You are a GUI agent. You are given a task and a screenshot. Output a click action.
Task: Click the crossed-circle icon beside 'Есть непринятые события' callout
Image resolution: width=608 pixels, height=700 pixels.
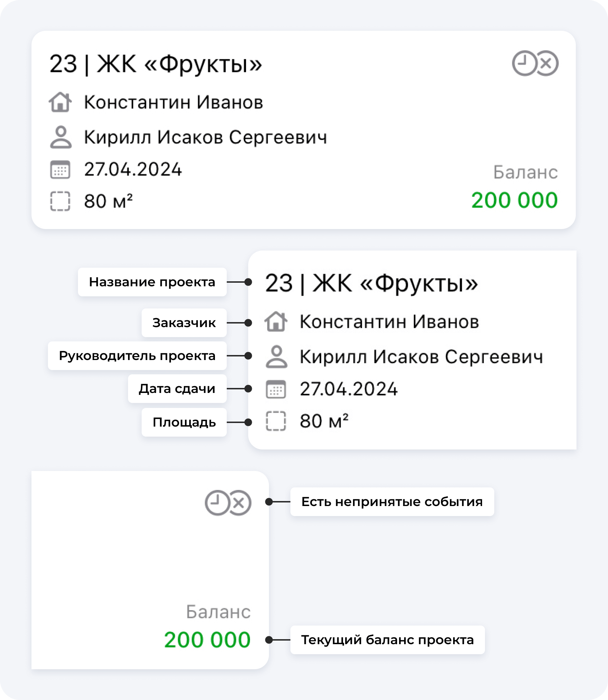click(239, 502)
